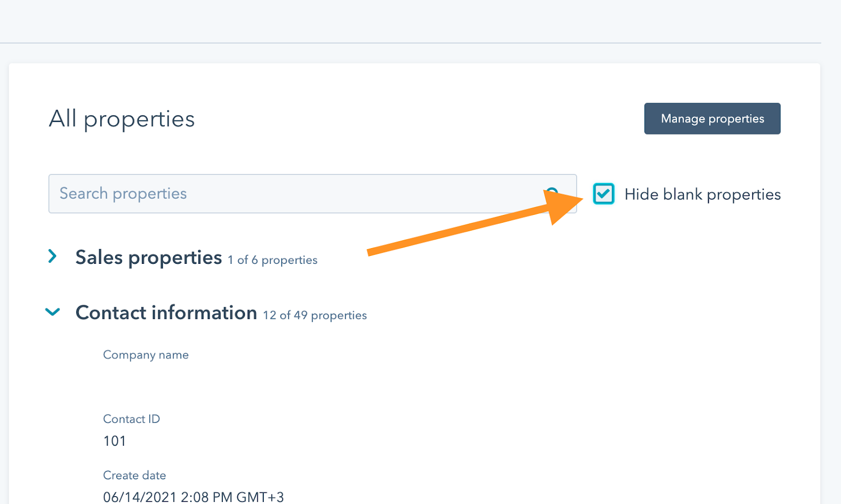Click the 12 of 49 properties count

pos(315,315)
